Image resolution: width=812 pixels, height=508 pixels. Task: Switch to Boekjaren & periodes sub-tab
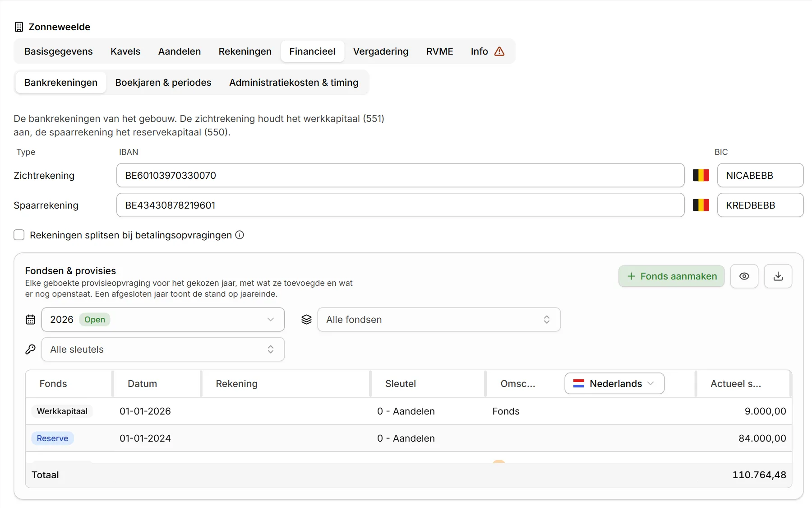point(163,83)
